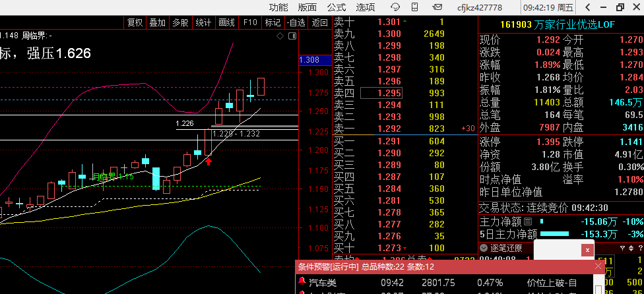
Task: Click the 涨幅 value 1.89%
Action: [547, 65]
